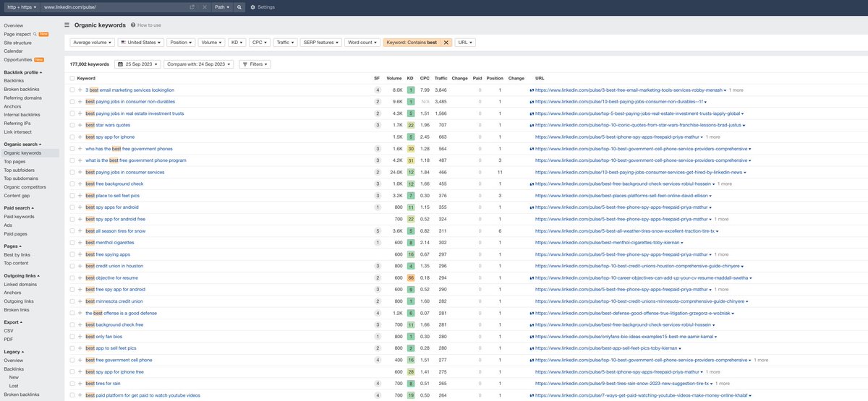The image size is (868, 401).
Task: Open Paid keywords in the sidebar
Action: (19, 216)
